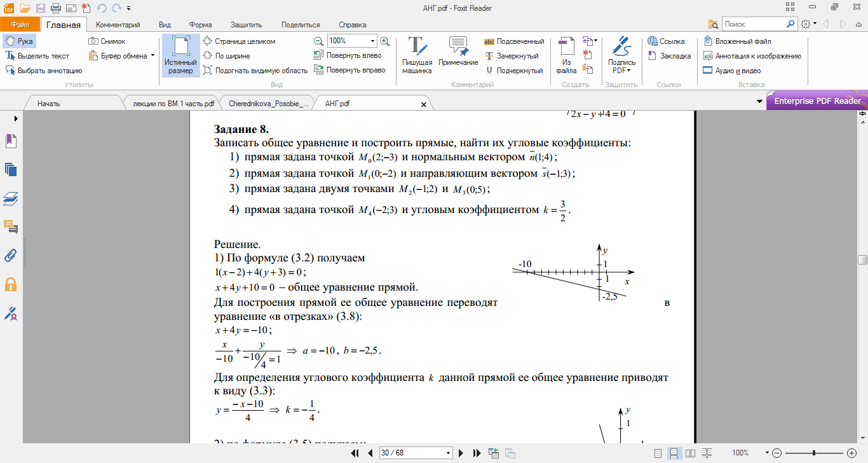The image size is (868, 463).
Task: Select the Рука hand tool
Action: [x=19, y=41]
